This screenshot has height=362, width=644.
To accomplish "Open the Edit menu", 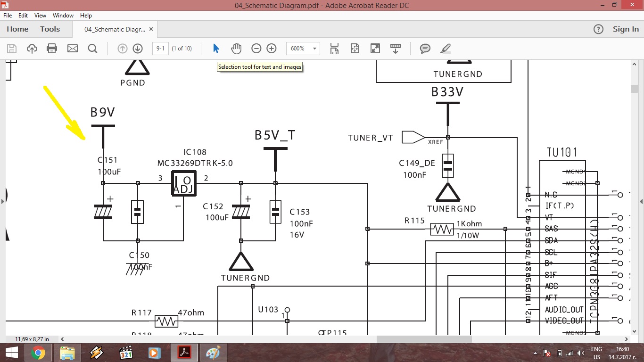I will 23,16.
